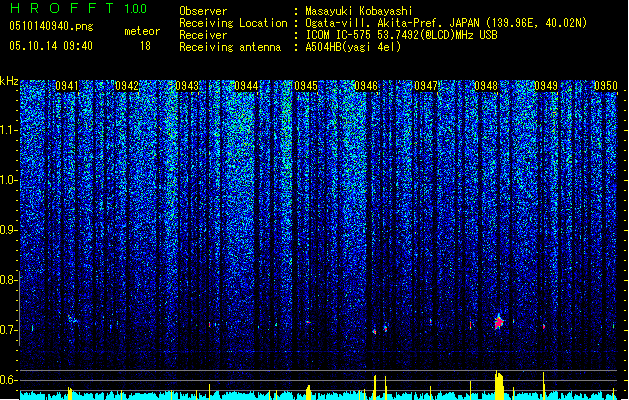Image resolution: width=629 pixels, height=400 pixels.
Task: Select observer name Masayuki Kobayashi
Action: pos(359,11)
